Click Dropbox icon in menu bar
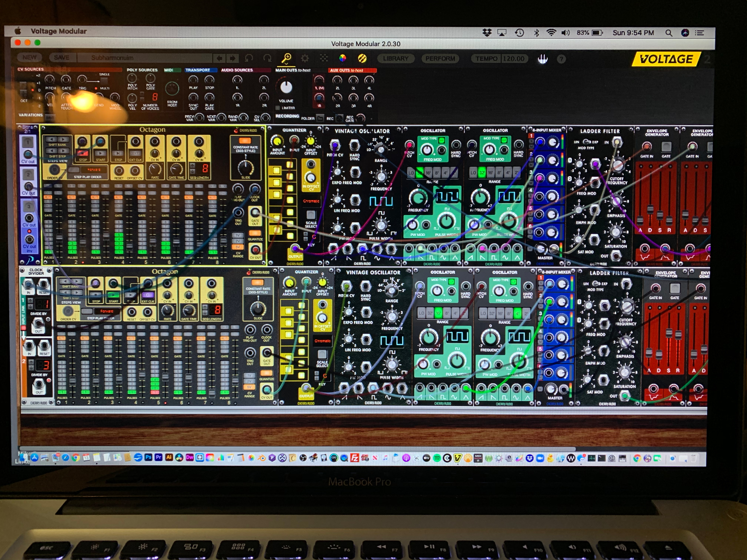The height and width of the screenshot is (560, 747). pos(487,33)
